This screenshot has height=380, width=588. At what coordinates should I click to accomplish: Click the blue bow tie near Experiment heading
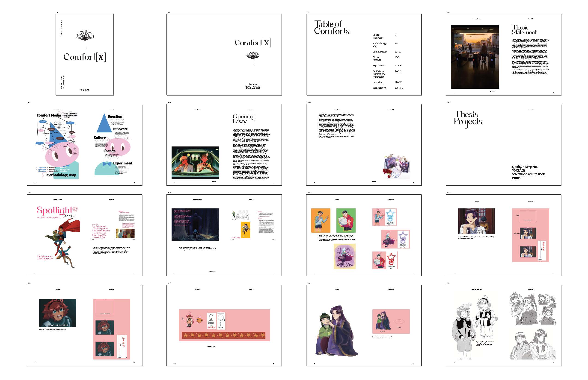click(107, 164)
